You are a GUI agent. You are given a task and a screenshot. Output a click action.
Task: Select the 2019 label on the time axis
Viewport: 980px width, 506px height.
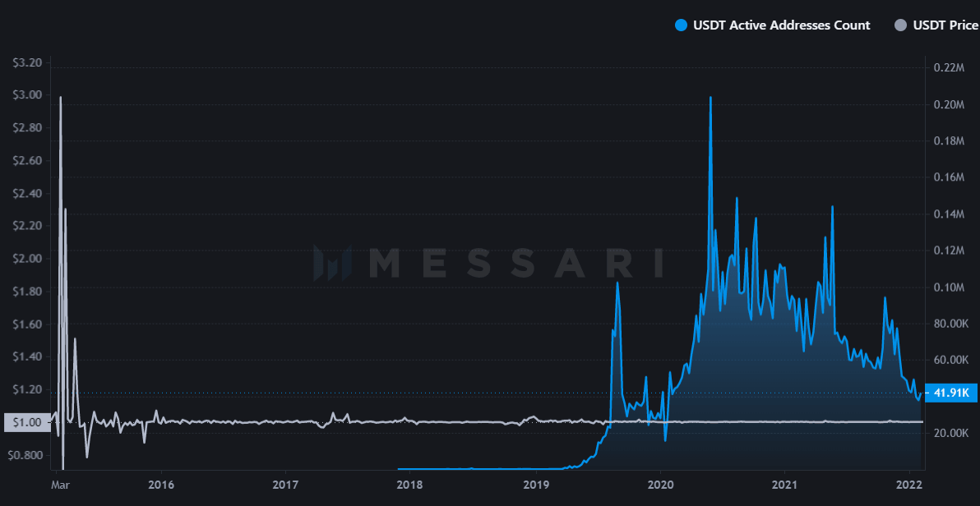coord(535,486)
